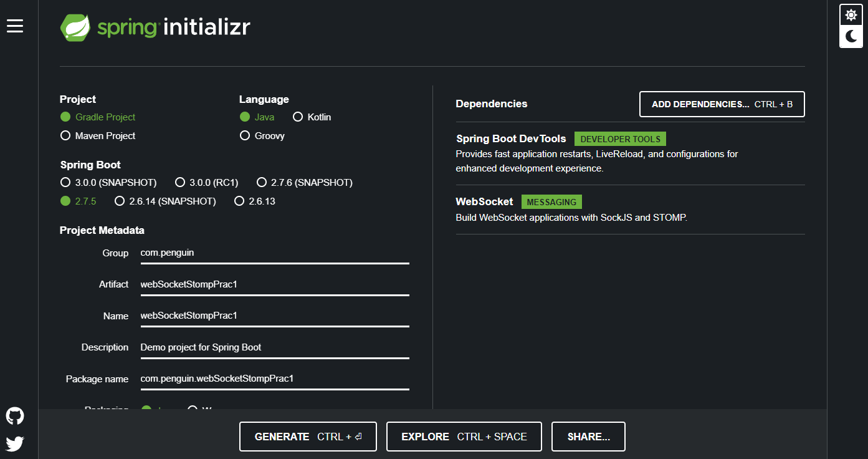Select Spring Boot 2.6.14 (SNAPSHOT)
The width and height of the screenshot is (868, 459).
click(x=165, y=201)
